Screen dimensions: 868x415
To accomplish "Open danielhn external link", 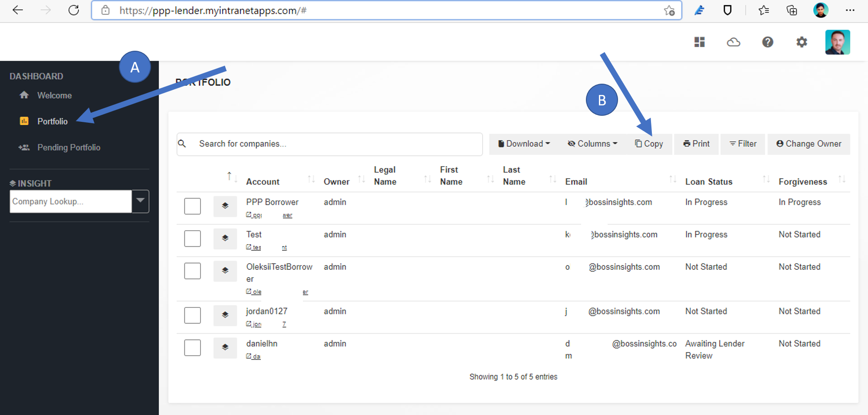I will pos(253,356).
